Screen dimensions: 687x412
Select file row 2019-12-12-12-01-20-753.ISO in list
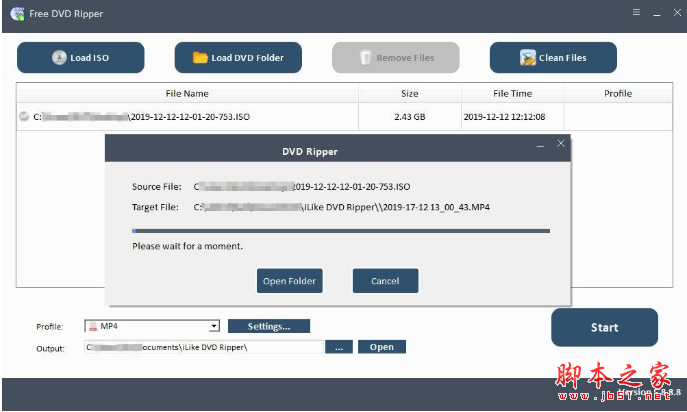click(344, 117)
